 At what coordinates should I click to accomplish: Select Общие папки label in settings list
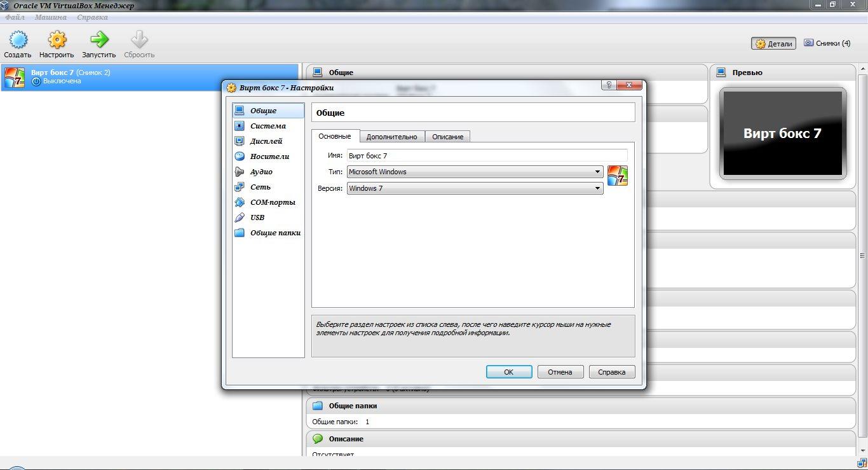click(x=276, y=233)
